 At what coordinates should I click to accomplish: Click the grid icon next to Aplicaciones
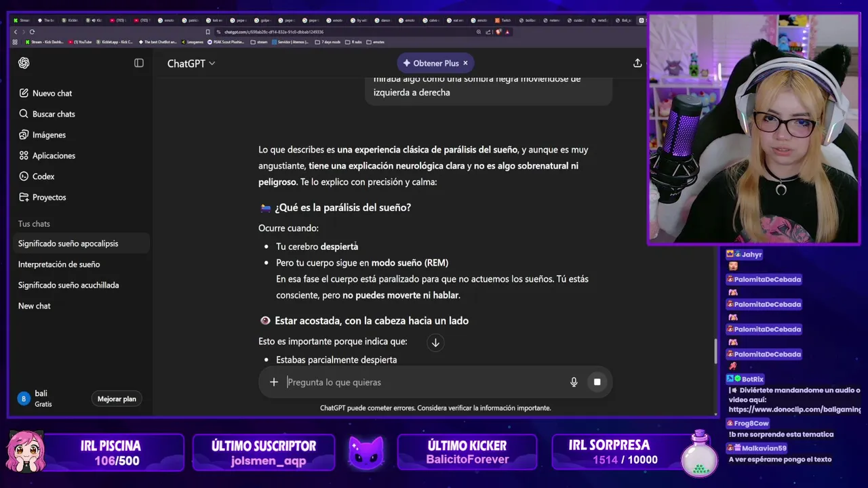[x=24, y=155]
